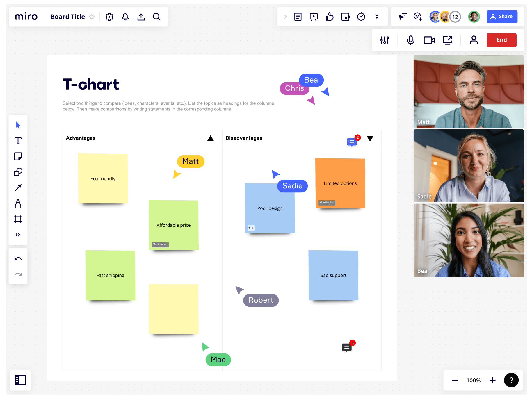End the video call
The height and width of the screenshot is (400, 532).
click(x=501, y=40)
